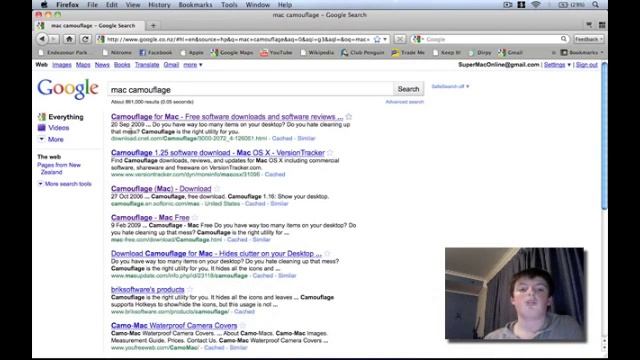
Task: Open the History menu
Action: tap(159, 5)
